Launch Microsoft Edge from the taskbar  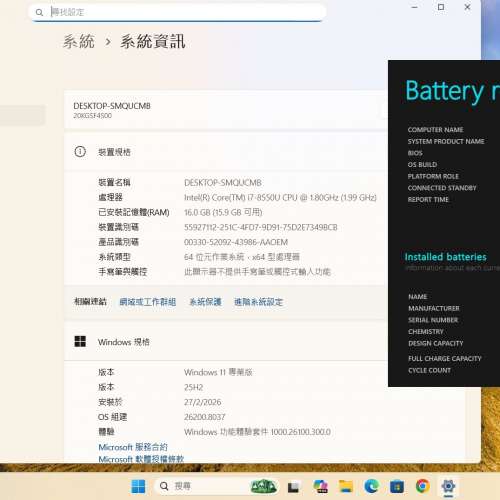point(371,486)
